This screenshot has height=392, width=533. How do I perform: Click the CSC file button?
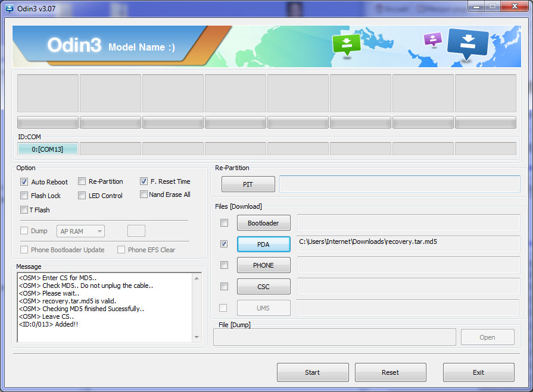coord(263,287)
